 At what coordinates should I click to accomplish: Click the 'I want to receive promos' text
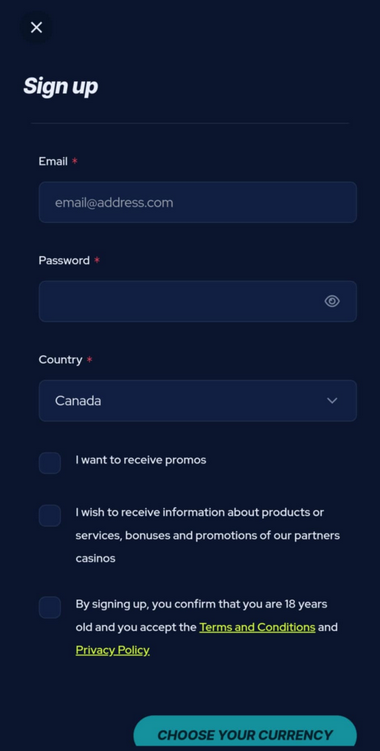pos(141,460)
